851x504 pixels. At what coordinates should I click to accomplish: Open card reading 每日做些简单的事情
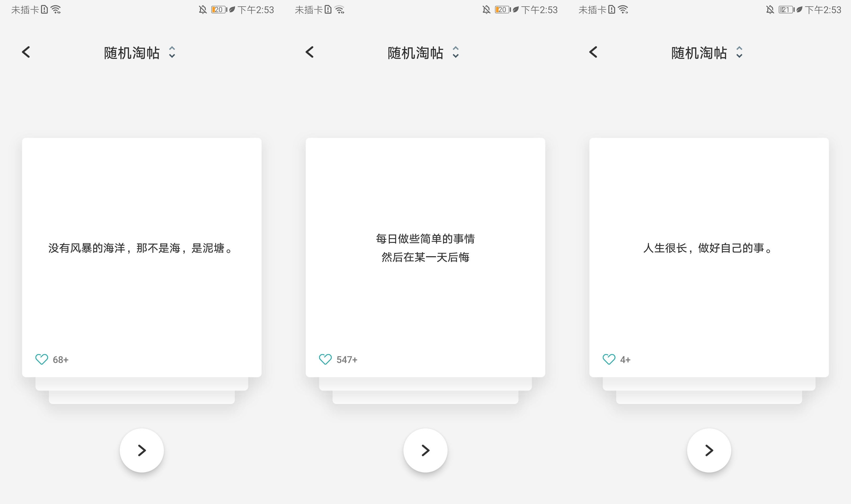(425, 248)
